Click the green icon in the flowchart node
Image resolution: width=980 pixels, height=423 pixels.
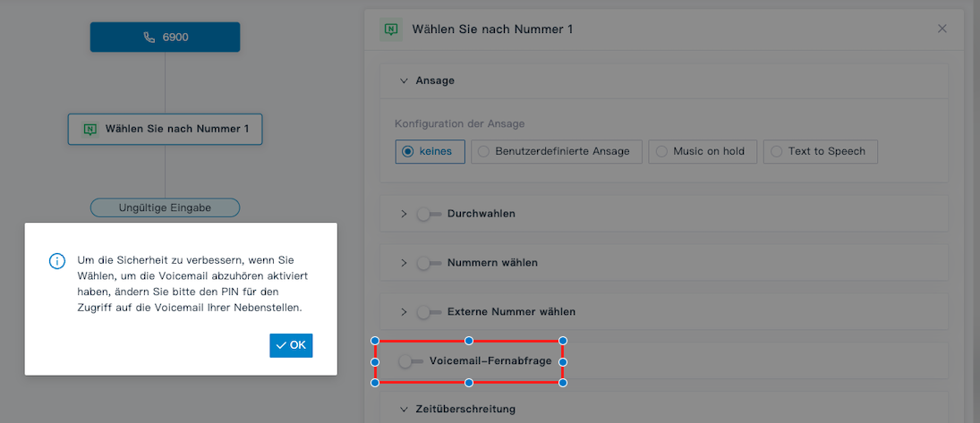coord(90,129)
